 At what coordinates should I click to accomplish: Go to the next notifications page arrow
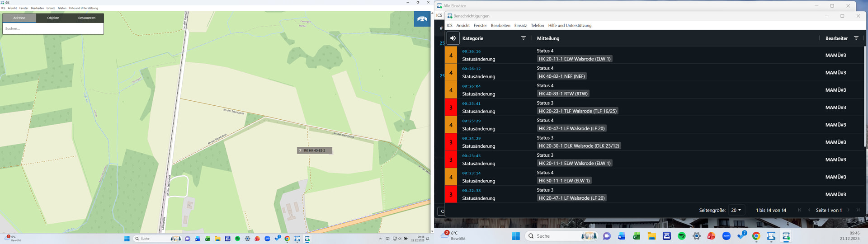click(x=849, y=210)
